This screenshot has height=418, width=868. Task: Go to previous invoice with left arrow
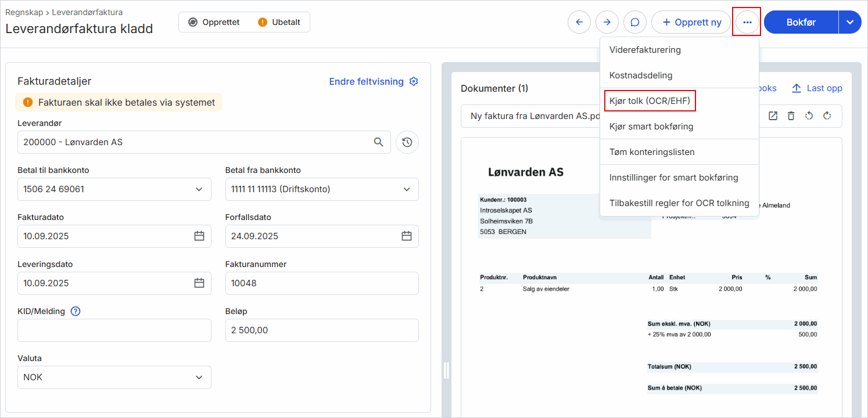click(579, 22)
